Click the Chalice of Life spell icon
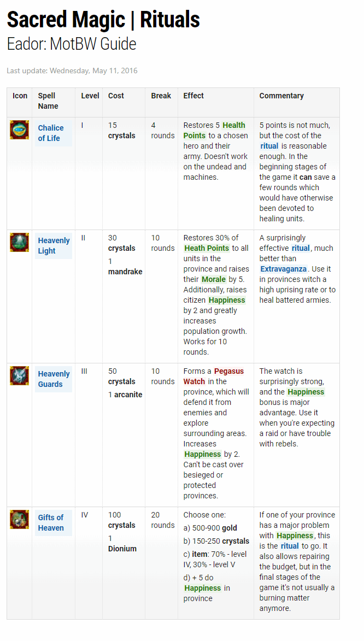Image resolution: width=364 pixels, height=641 pixels. pyautogui.click(x=19, y=130)
